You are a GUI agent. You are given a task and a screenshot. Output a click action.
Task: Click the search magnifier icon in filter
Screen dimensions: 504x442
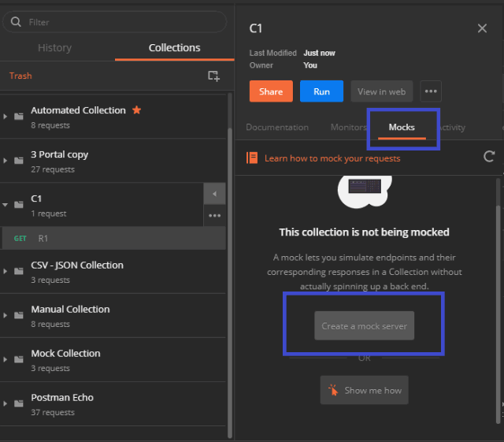(x=16, y=22)
